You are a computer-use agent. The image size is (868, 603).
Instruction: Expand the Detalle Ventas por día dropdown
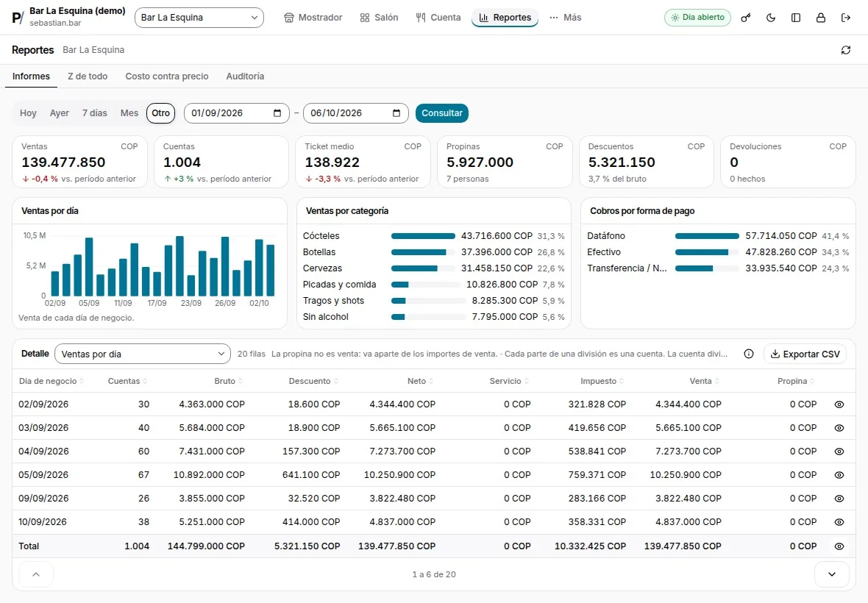[x=143, y=354]
